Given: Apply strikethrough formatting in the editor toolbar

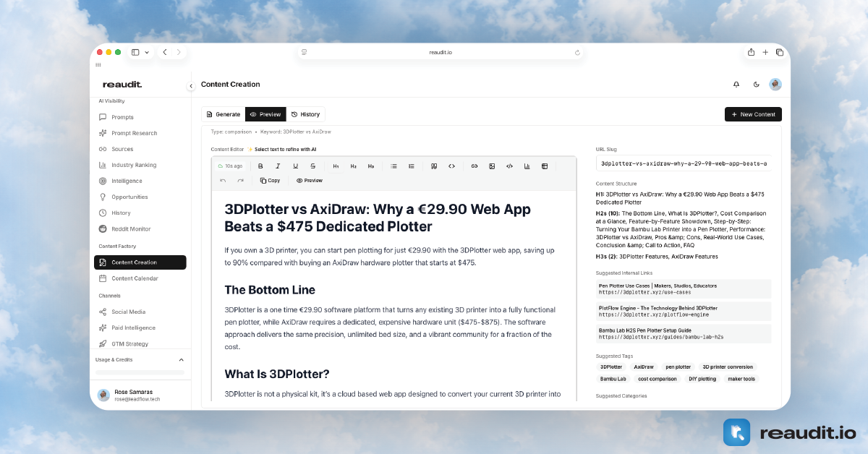Looking at the screenshot, I should coord(312,166).
